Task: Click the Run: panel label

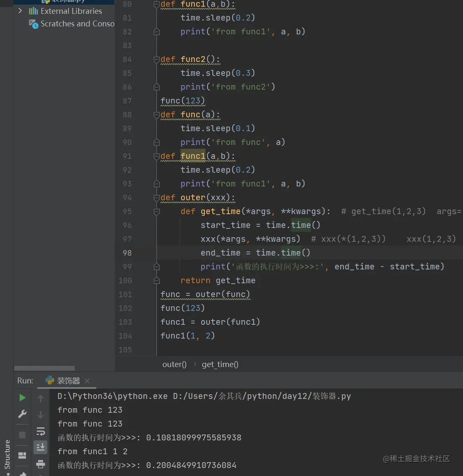Action: pyautogui.click(x=25, y=381)
